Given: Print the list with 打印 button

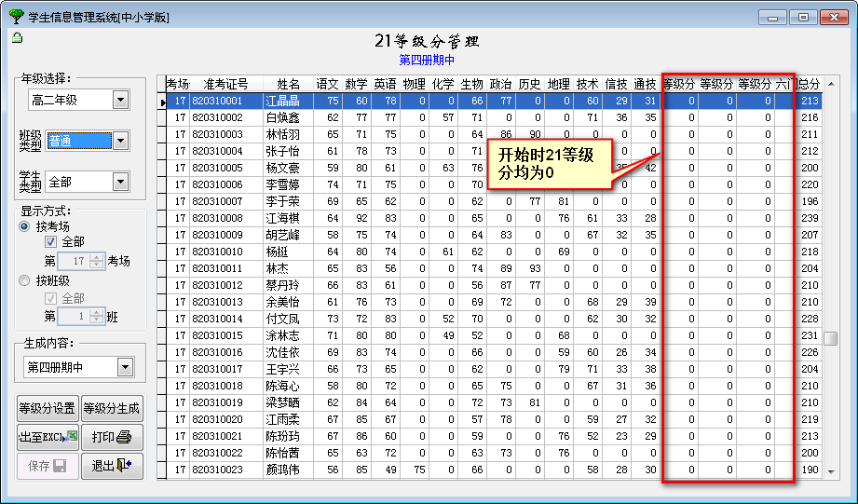Looking at the screenshot, I should (x=111, y=436).
